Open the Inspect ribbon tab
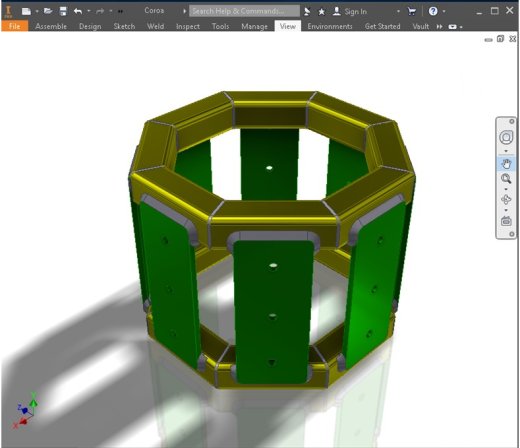The image size is (520, 448). click(188, 26)
